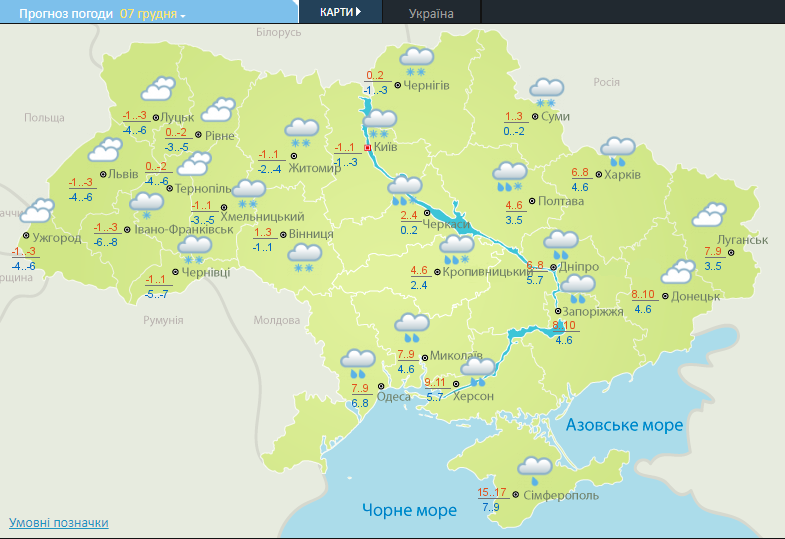Image resolution: width=785 pixels, height=539 pixels.
Task: Switch to the Україна tab
Action: [431, 13]
